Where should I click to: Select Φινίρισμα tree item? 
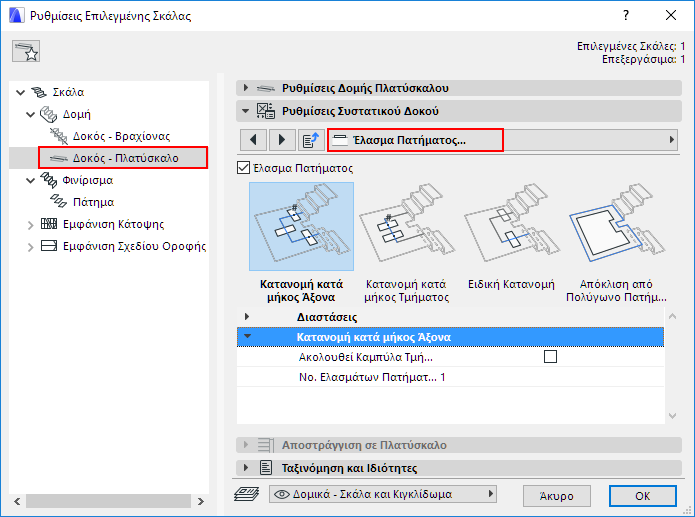(88, 180)
